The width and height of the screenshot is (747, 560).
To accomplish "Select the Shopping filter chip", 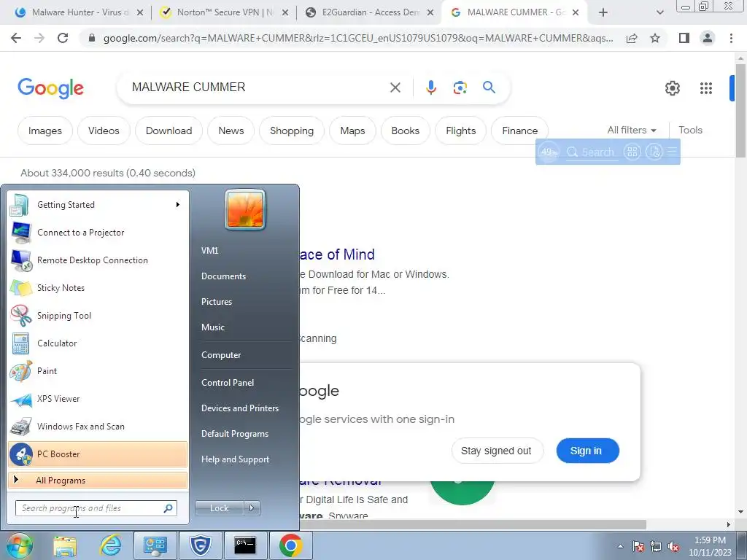I will point(292,131).
